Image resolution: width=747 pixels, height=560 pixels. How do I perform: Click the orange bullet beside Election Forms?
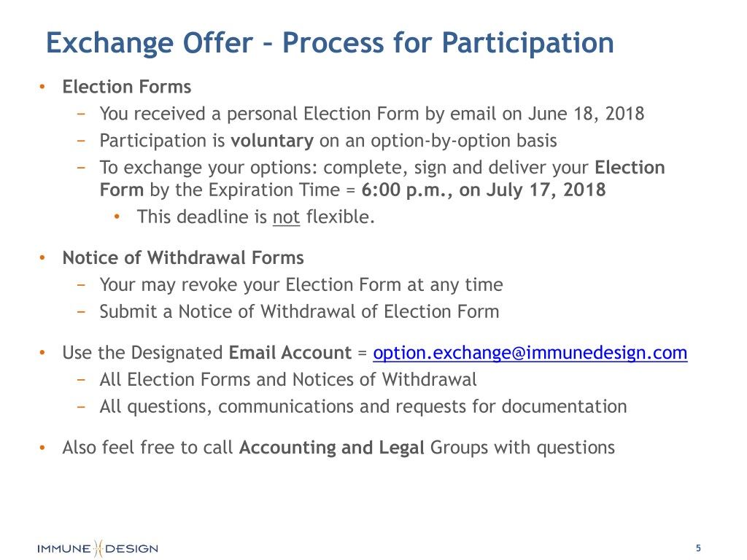pyautogui.click(x=44, y=87)
